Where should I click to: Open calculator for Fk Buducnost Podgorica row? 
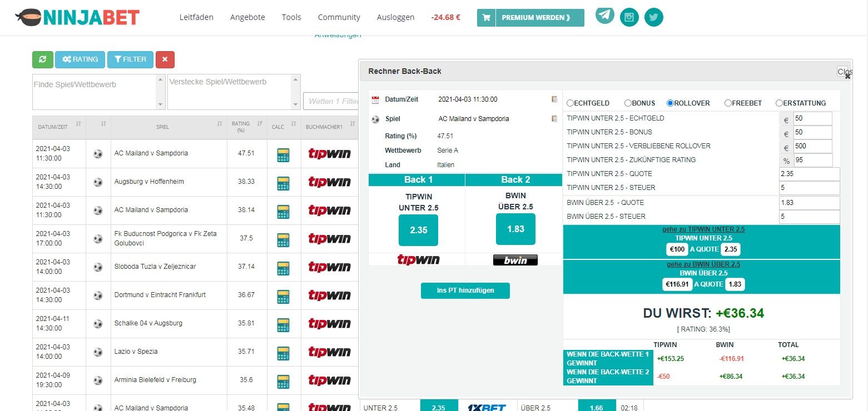[x=284, y=239]
